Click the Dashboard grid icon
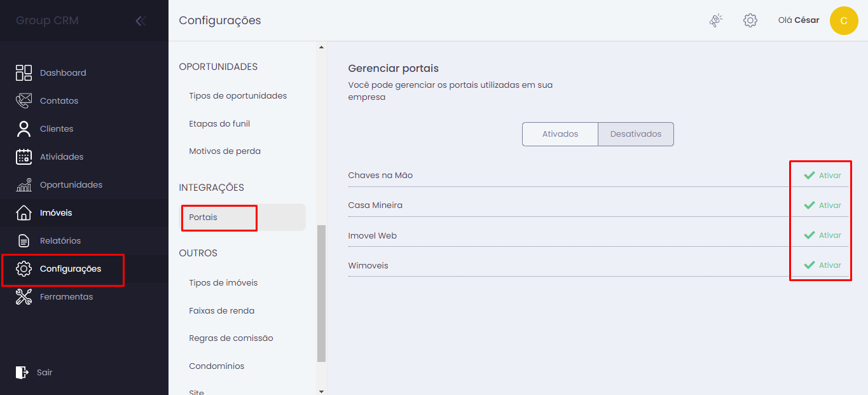The height and width of the screenshot is (395, 868). 24,73
